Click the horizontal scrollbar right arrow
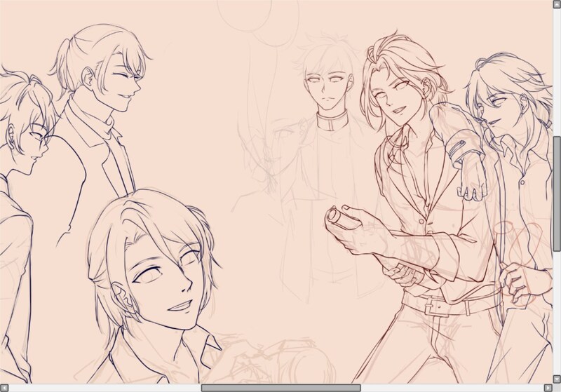This screenshot has width=561, height=392. [548, 388]
